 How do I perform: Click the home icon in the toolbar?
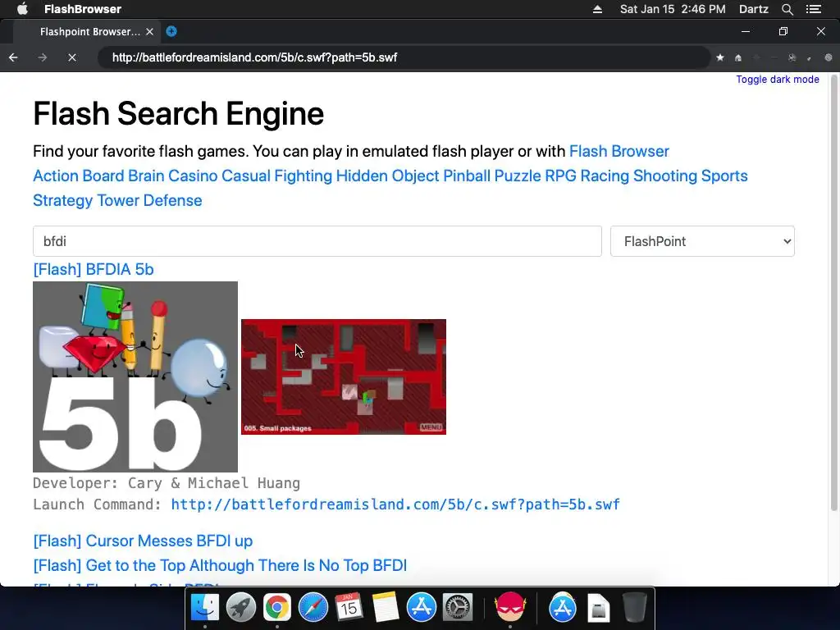pos(738,57)
